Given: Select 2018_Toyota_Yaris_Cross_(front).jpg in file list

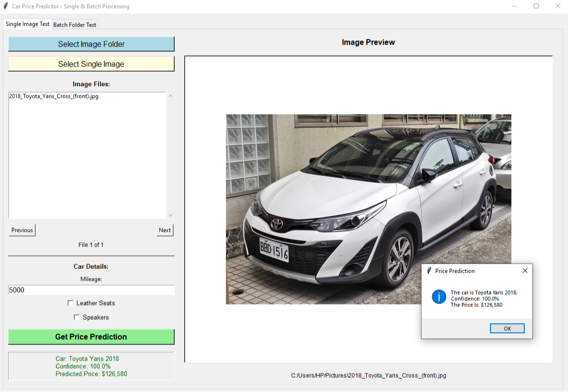Looking at the screenshot, I should point(54,96).
